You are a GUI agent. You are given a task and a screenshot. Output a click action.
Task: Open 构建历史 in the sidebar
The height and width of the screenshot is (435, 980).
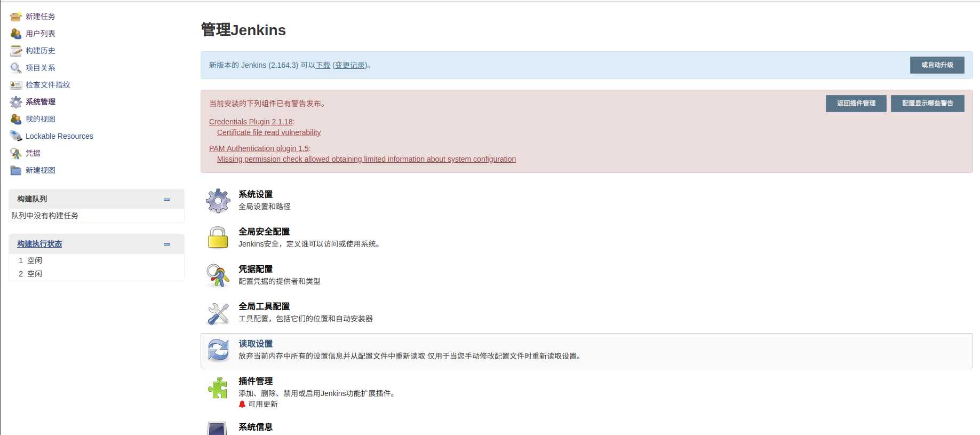pyautogui.click(x=41, y=51)
